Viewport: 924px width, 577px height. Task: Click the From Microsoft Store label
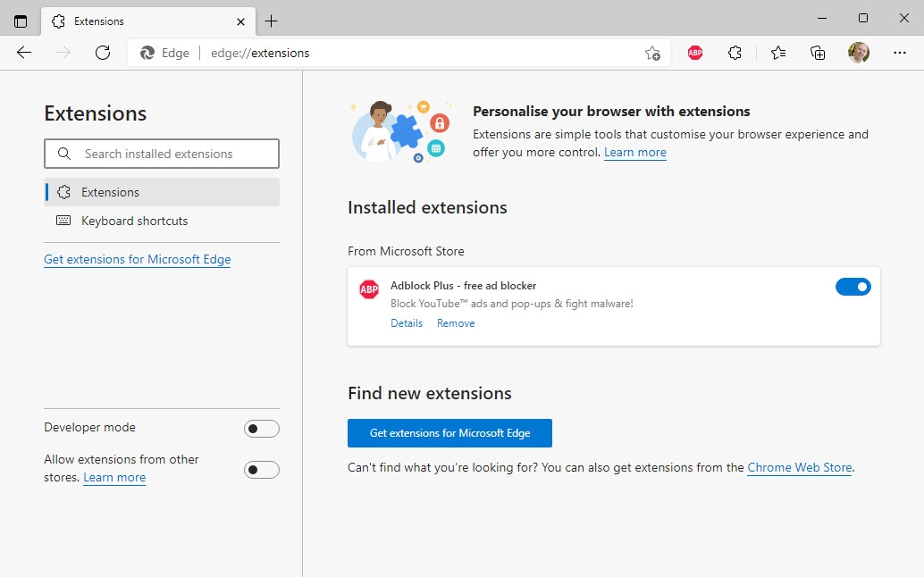[x=406, y=251]
